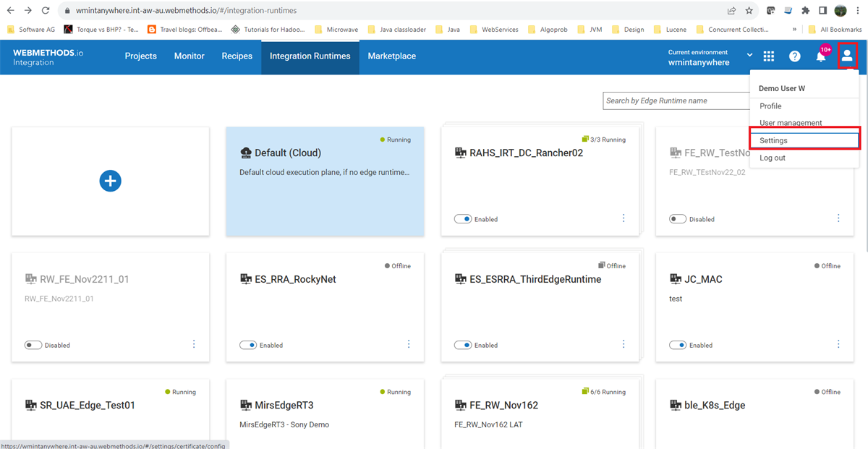
Task: Bookmark this page with the star icon
Action: point(749,11)
